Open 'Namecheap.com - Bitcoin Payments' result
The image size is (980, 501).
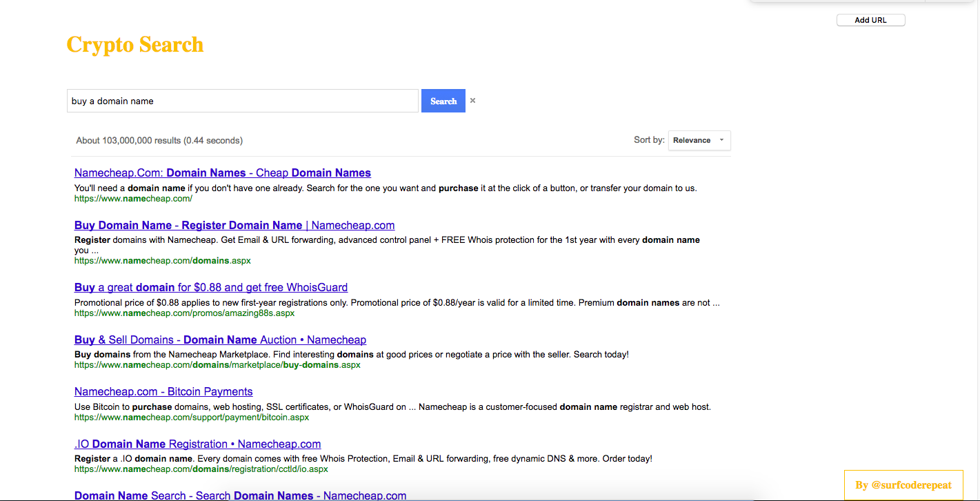tap(163, 392)
